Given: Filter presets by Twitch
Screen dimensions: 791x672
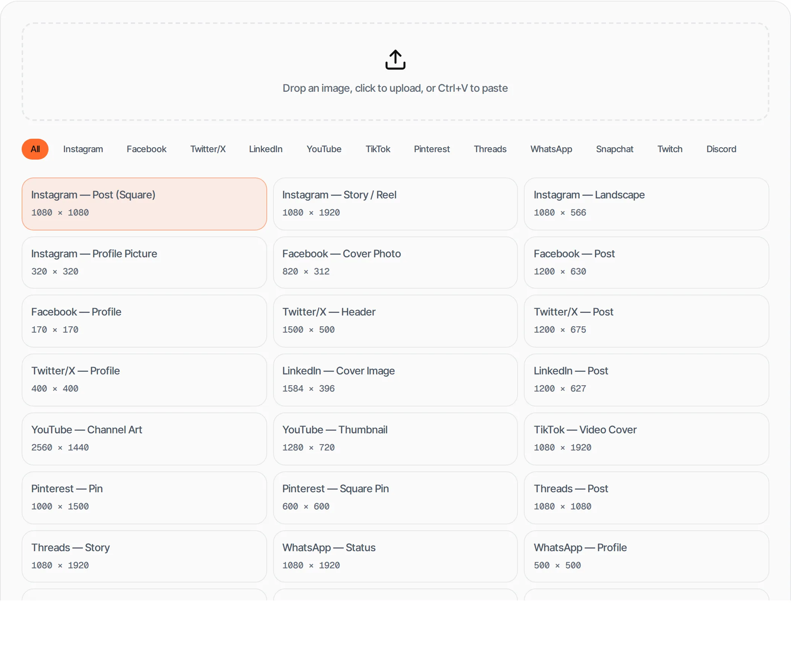Looking at the screenshot, I should [x=670, y=149].
